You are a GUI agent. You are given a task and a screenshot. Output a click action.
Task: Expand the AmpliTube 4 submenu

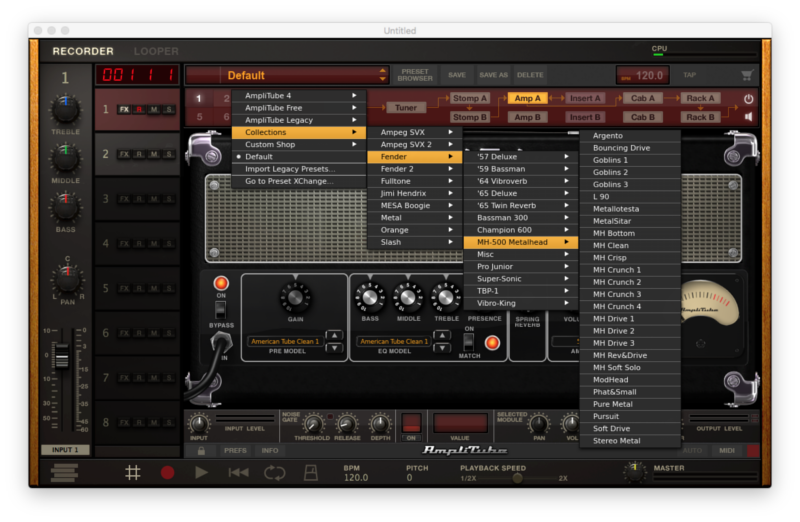(299, 95)
